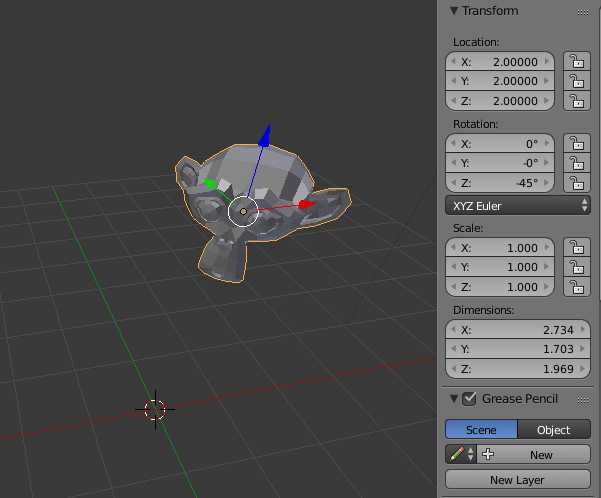Collapse the Transform panel
Viewport: 601px width, 498px height.
(x=454, y=11)
